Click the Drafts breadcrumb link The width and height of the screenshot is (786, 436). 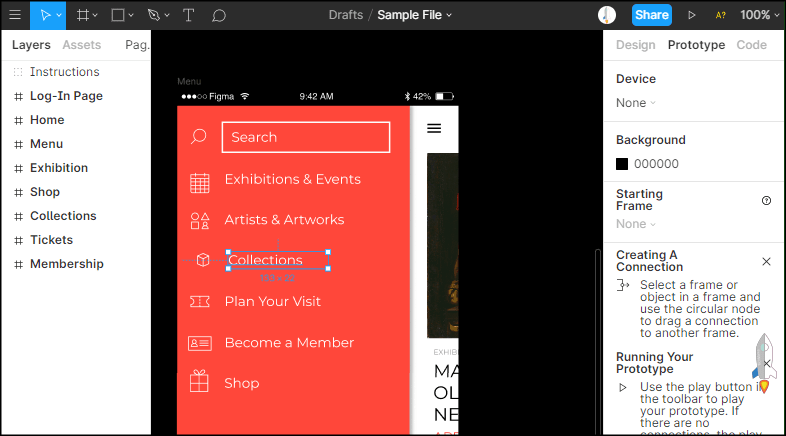[x=345, y=15]
